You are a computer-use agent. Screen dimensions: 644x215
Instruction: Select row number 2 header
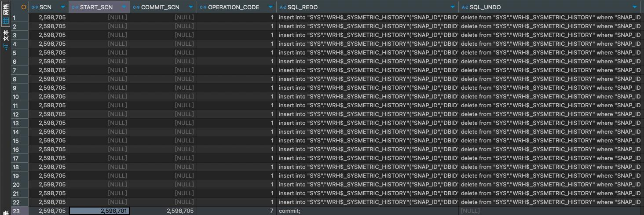click(x=20, y=26)
